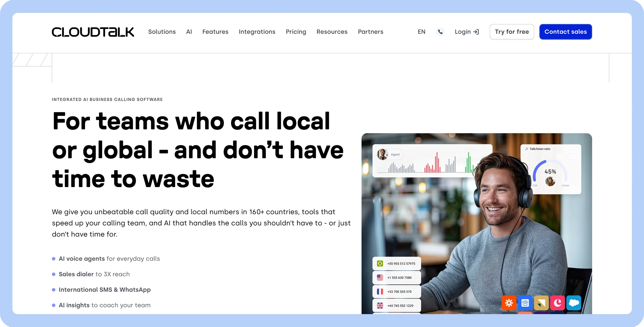Screen dimensions: 644x327
Task: Click the +55 955 512 57975 number
Action: (401, 264)
